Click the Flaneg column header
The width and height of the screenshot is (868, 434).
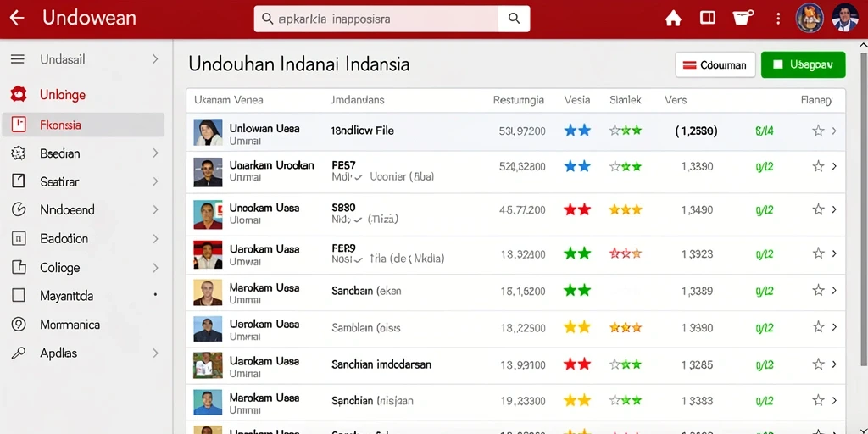[816, 100]
